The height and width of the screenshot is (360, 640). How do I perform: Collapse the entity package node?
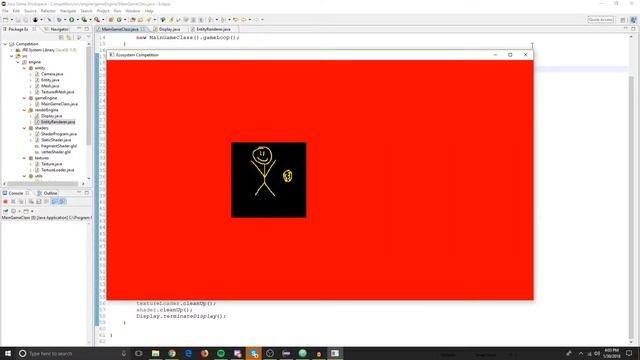pyautogui.click(x=24, y=68)
